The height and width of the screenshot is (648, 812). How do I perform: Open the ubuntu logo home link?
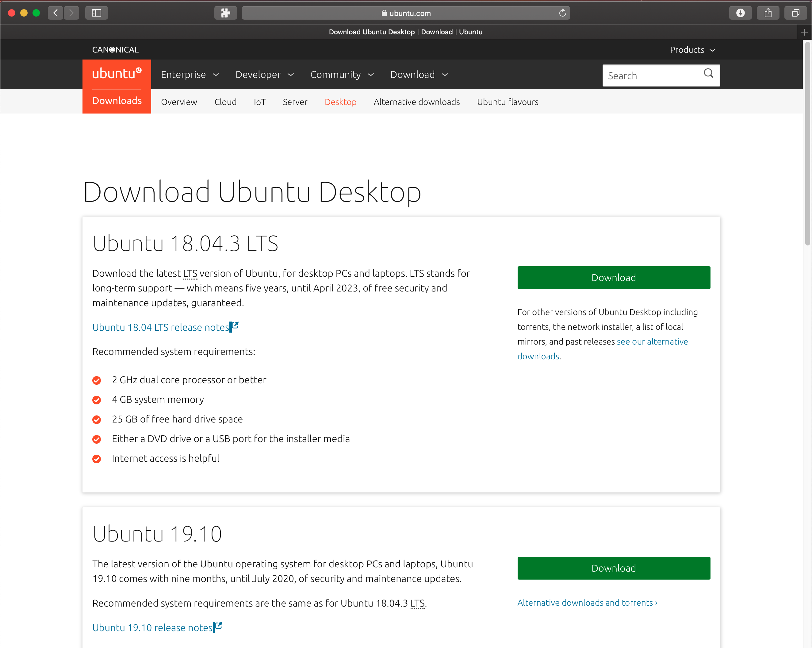click(x=117, y=73)
